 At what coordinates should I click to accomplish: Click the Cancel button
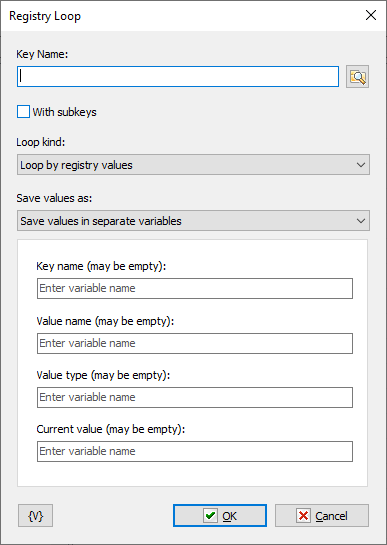[x=322, y=516]
